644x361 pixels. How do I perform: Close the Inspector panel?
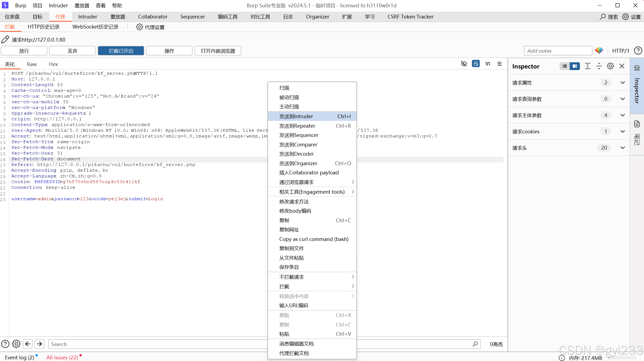tap(622, 66)
